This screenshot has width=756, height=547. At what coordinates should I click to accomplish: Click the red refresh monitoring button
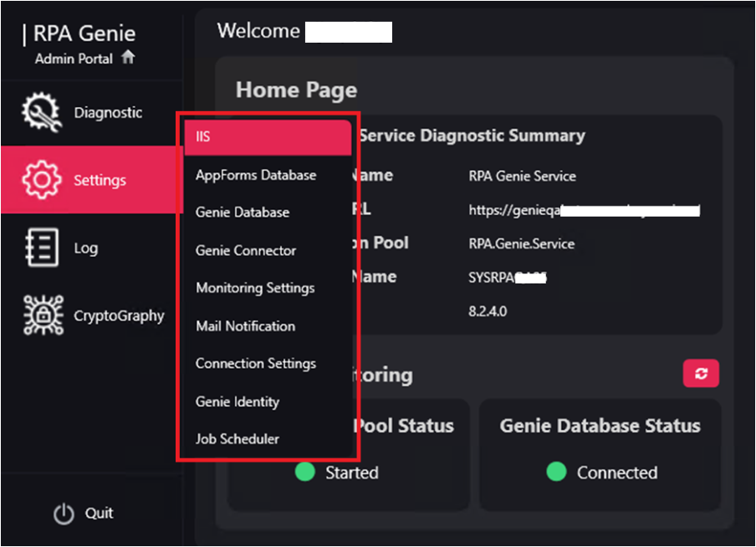click(701, 374)
